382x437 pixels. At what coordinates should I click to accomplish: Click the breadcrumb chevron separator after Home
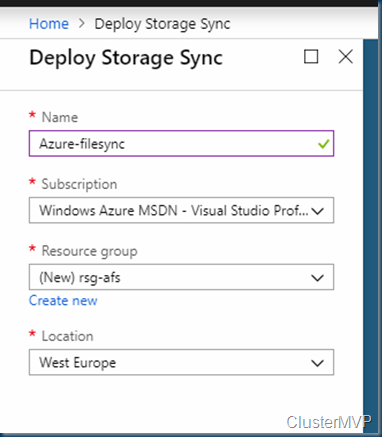[x=82, y=24]
